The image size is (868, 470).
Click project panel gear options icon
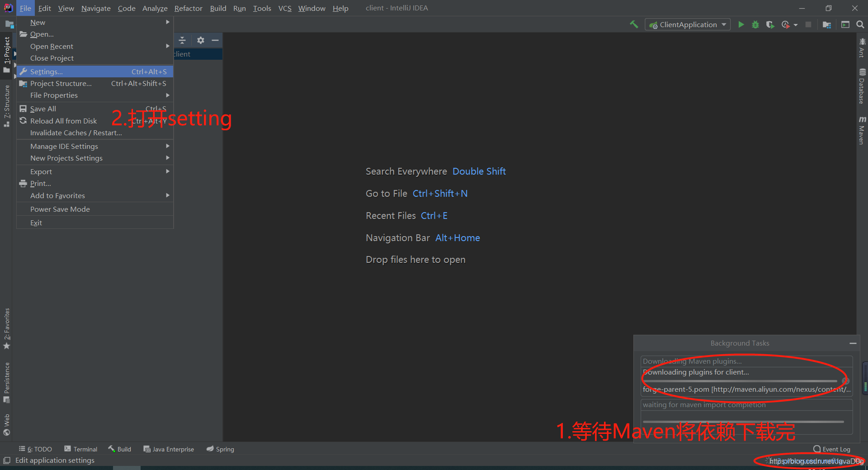coord(201,40)
